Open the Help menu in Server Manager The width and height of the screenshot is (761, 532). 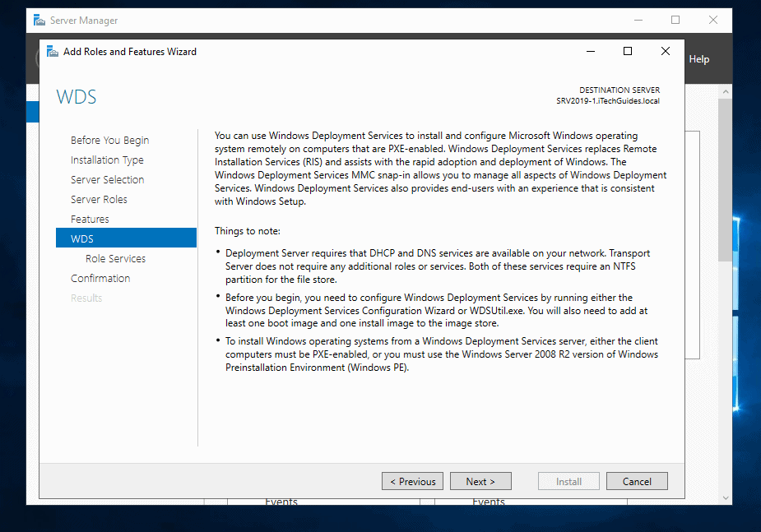[x=698, y=59]
